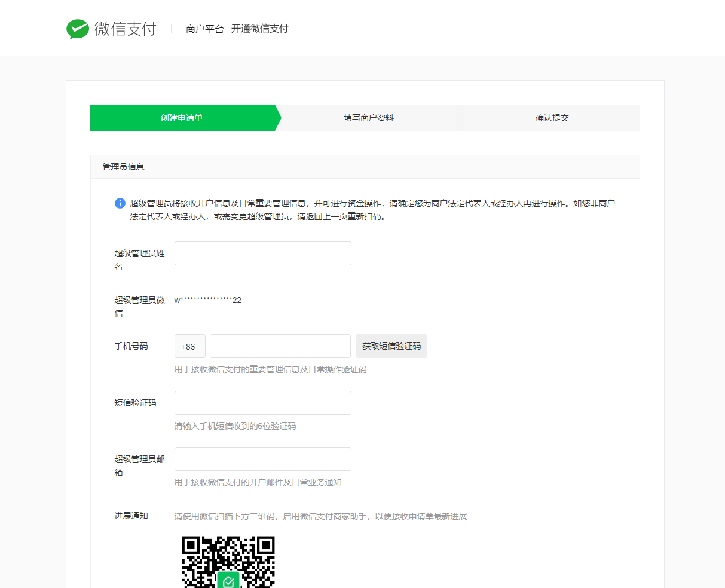Click the +86 country code box
The height and width of the screenshot is (588, 725).
click(190, 346)
